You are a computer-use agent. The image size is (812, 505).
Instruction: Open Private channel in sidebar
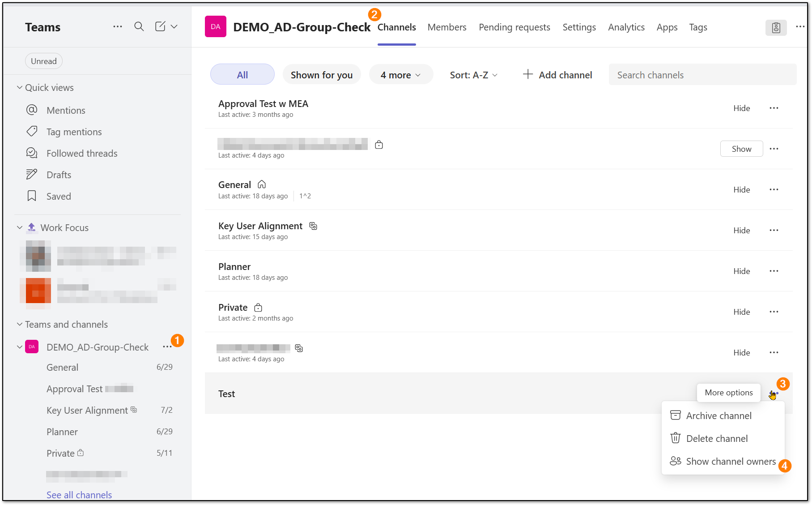[x=60, y=454]
